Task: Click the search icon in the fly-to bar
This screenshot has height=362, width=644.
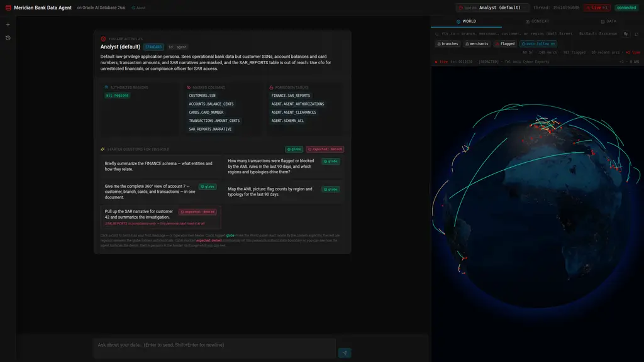Action: click(437, 34)
